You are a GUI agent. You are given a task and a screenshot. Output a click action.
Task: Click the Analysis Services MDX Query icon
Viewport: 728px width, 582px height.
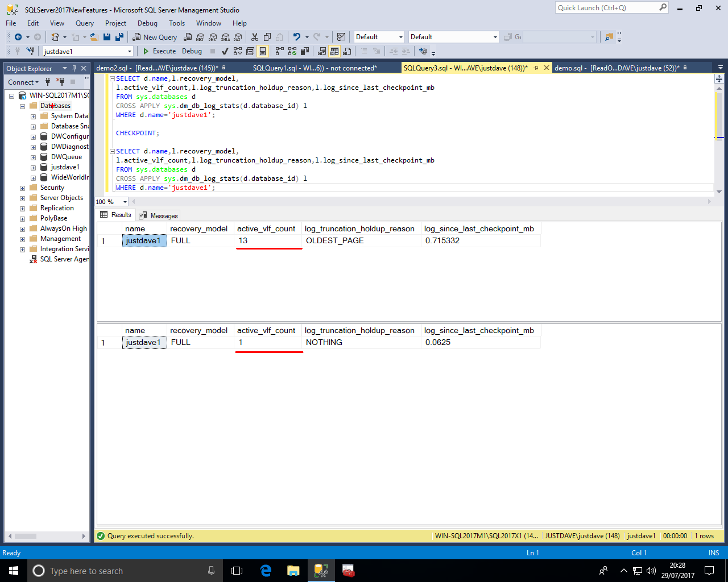(200, 37)
